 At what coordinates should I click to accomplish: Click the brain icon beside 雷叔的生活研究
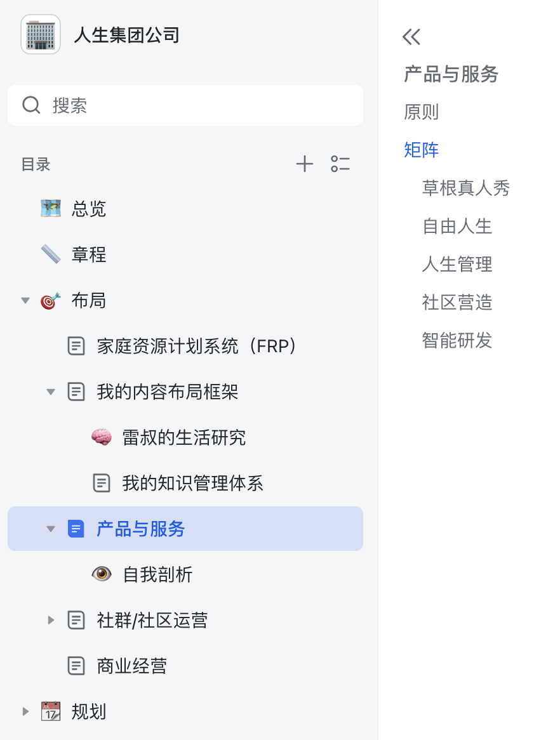(x=102, y=437)
